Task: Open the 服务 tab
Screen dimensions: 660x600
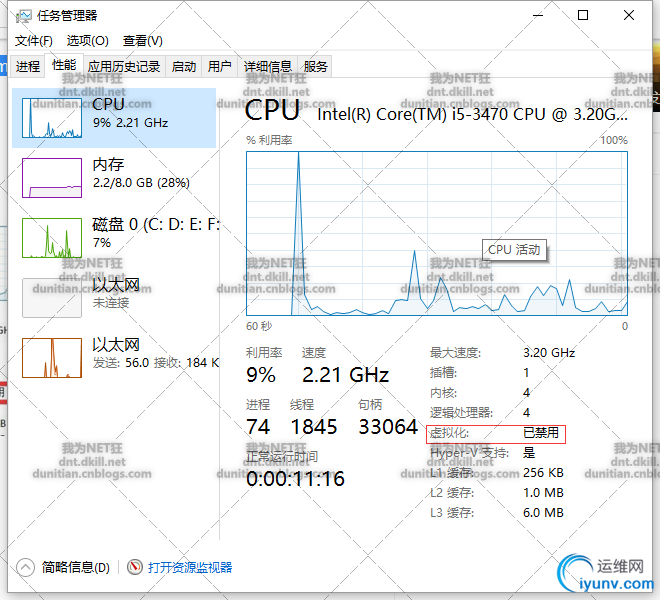Action: (315, 67)
